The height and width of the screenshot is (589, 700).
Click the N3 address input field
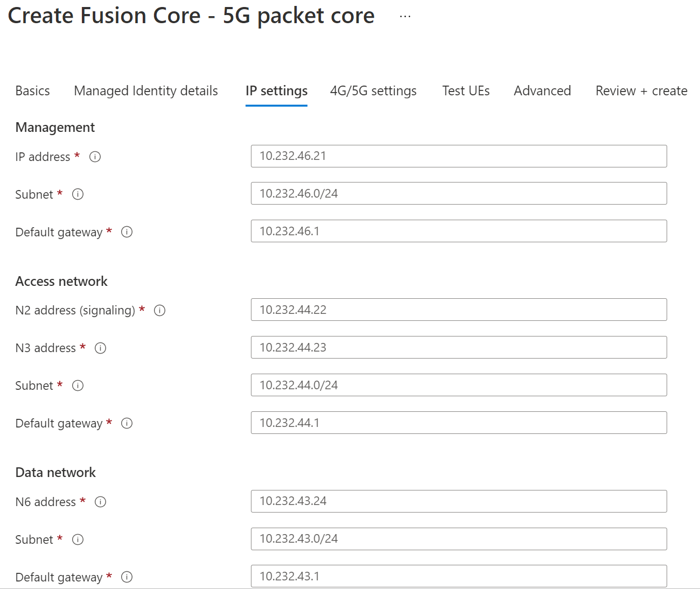(459, 347)
